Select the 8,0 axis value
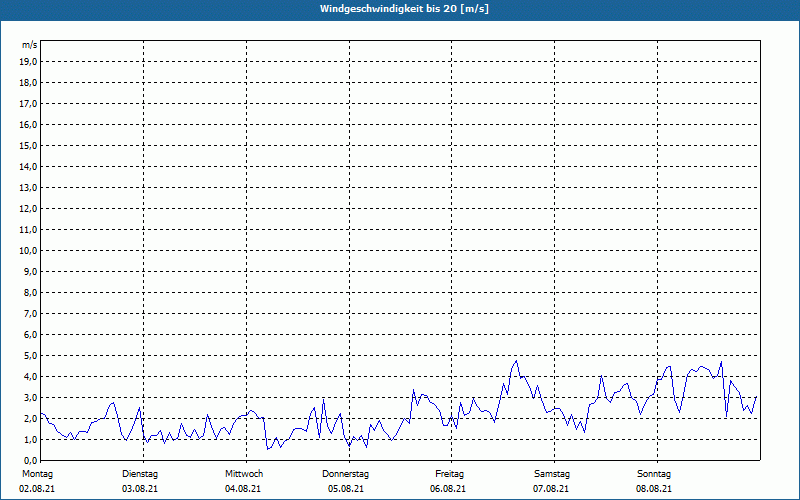This screenshot has width=800, height=500. click(31, 292)
